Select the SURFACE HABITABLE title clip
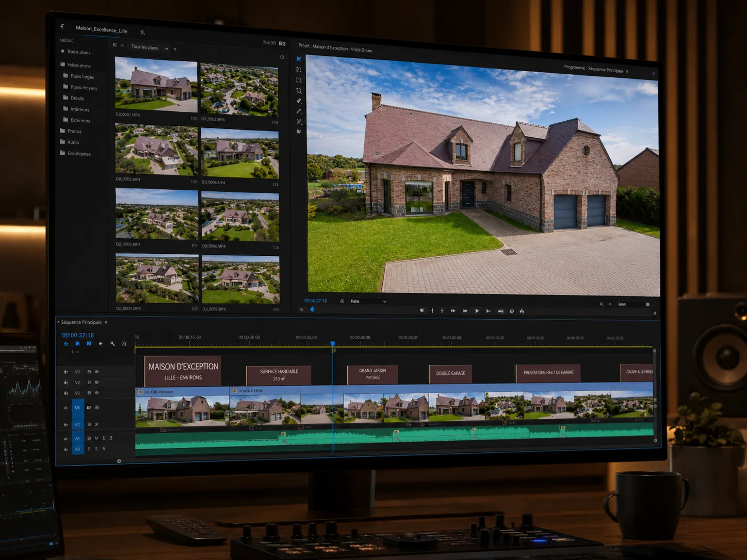 [279, 375]
